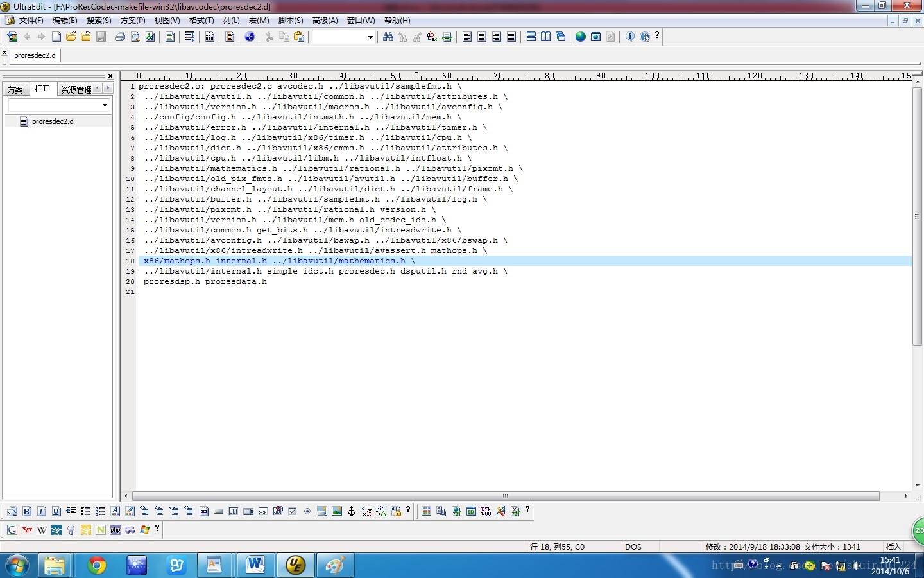Open Print Preview magnifier icon
The width and height of the screenshot is (924, 578).
click(135, 37)
